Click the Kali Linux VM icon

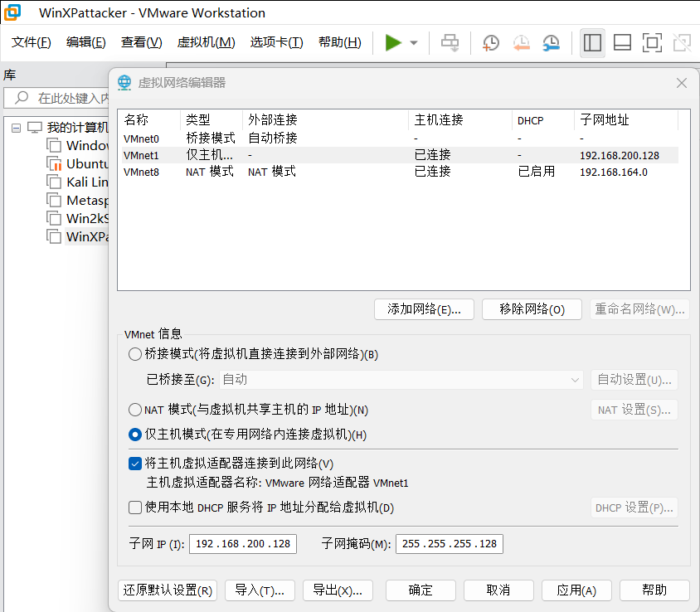point(54,182)
